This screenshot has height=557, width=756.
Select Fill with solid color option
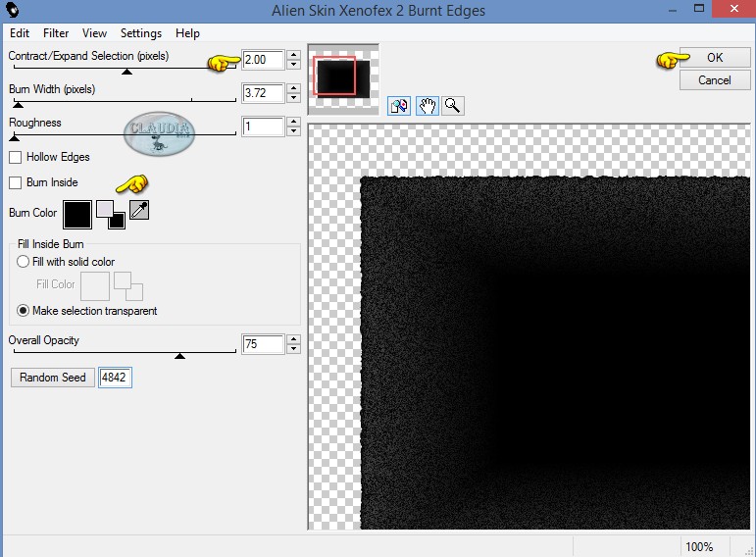point(23,262)
